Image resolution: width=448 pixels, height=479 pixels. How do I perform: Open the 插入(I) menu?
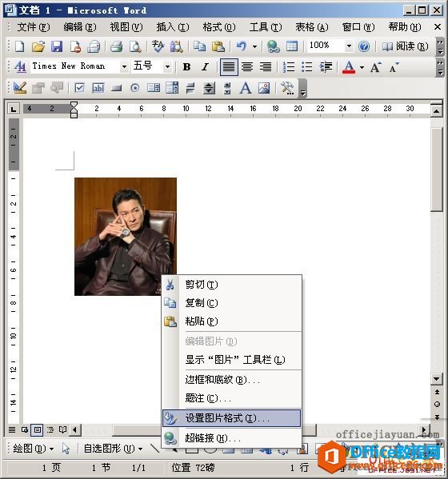[x=173, y=27]
